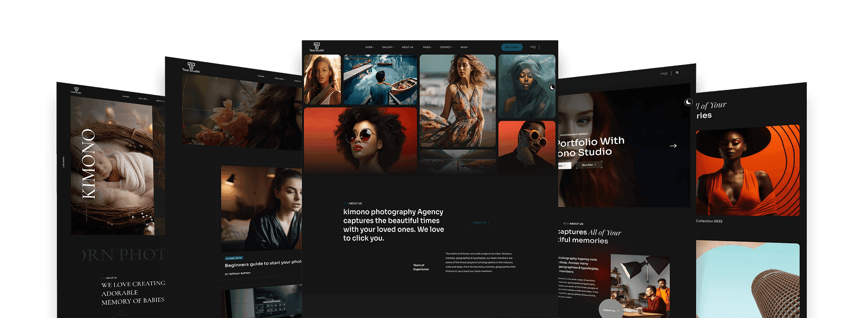Click the search magnifier icon
Image resolution: width=868 pixels, height=318 pixels.
tap(677, 73)
